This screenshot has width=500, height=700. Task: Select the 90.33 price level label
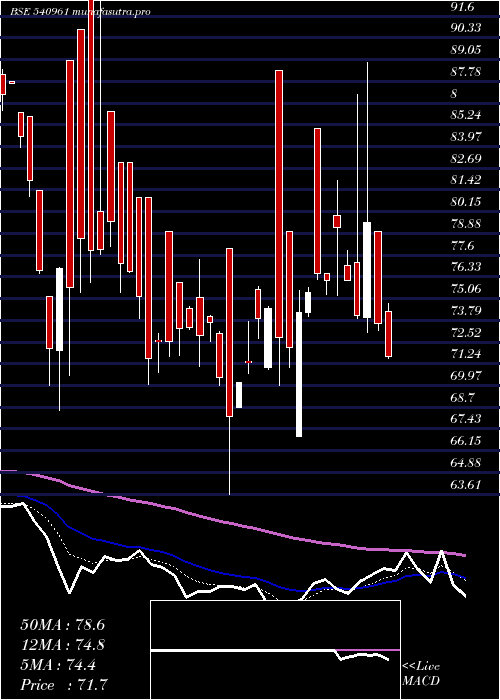tap(466, 28)
